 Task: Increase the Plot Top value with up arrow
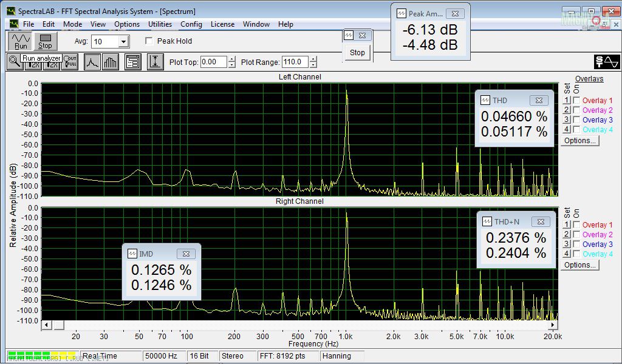pos(231,59)
